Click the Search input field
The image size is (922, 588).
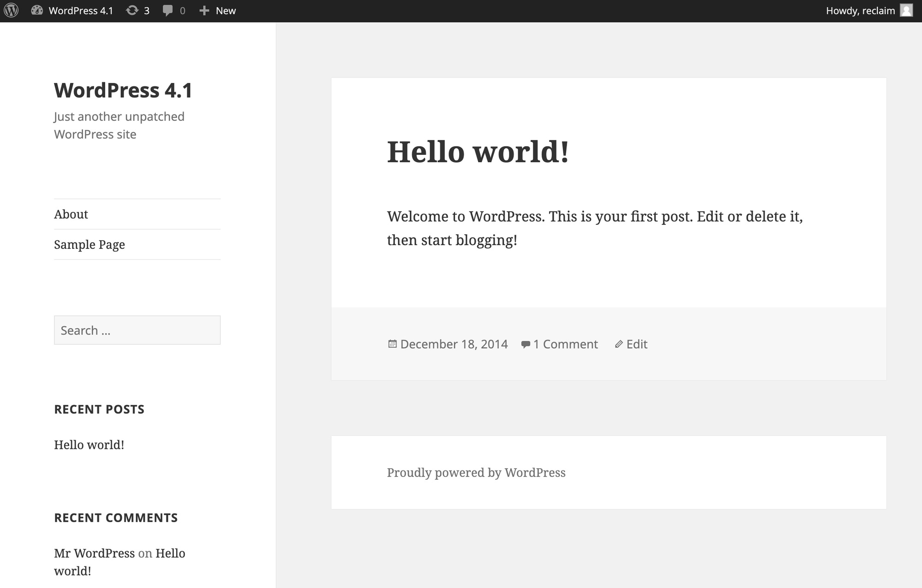(x=137, y=330)
